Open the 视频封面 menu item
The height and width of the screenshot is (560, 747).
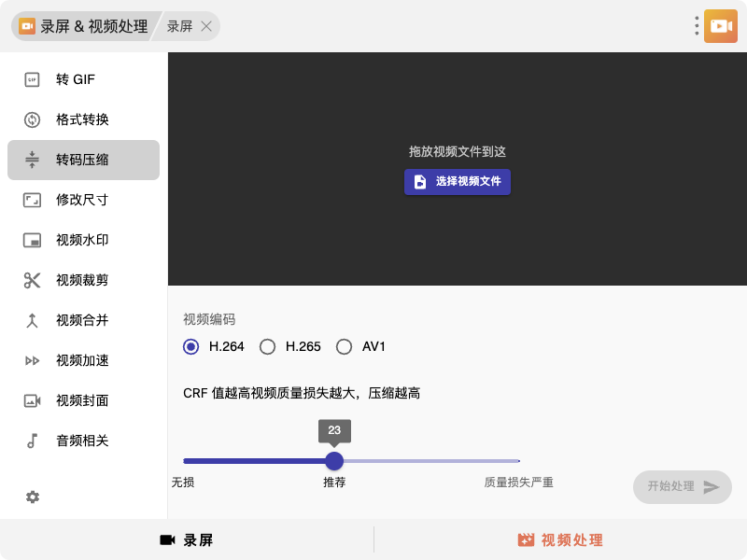coord(83,400)
